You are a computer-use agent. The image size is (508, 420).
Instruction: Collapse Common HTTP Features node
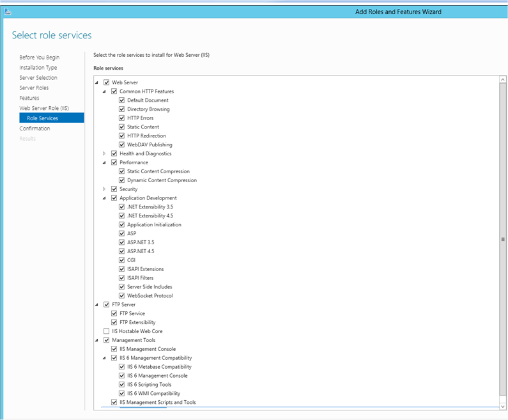(104, 91)
